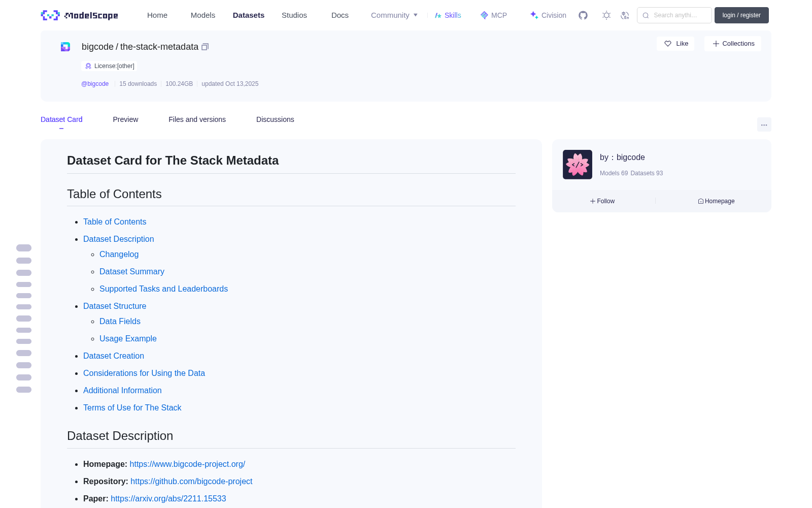
Task: Toggle the light/dark theme sun icon
Action: point(606,15)
